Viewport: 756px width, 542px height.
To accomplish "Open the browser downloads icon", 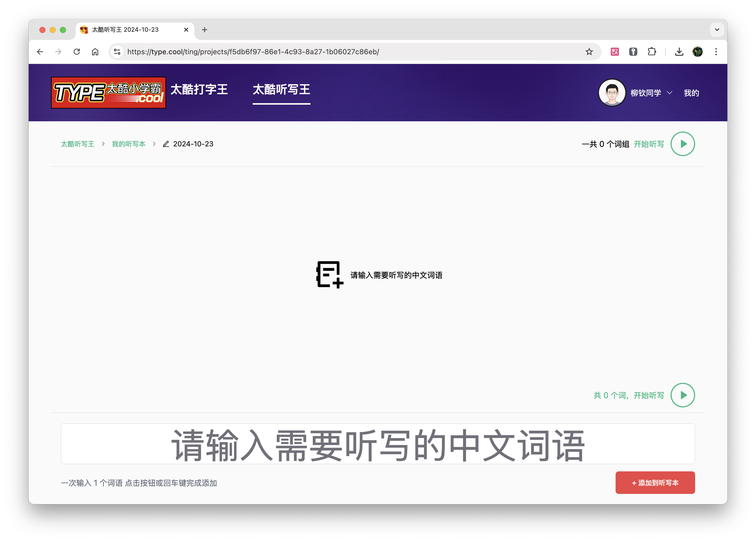I will tap(679, 52).
